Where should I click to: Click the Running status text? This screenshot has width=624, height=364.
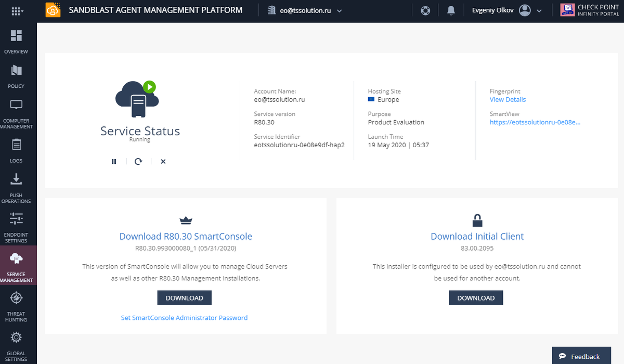(x=140, y=139)
